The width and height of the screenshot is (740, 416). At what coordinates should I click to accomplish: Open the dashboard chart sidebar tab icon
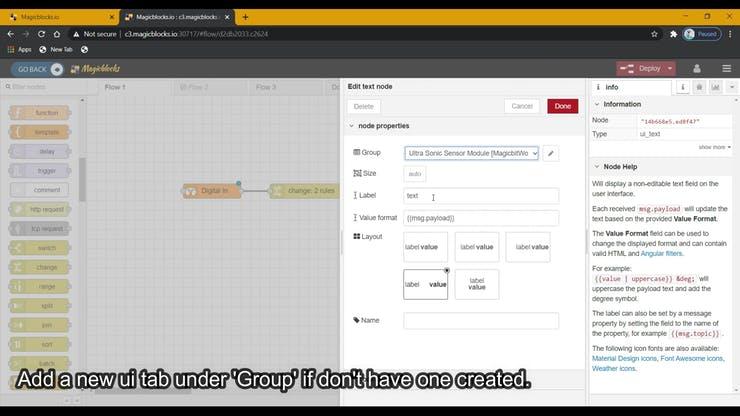716,87
